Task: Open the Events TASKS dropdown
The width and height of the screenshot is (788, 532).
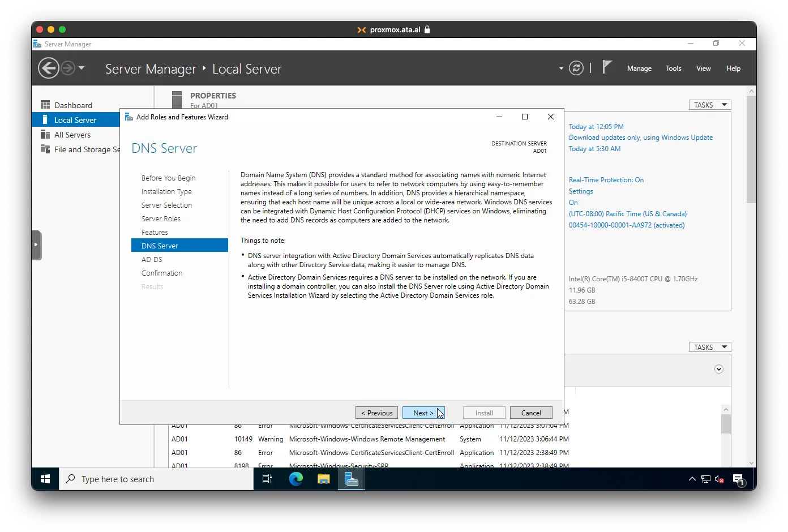Action: click(710, 347)
